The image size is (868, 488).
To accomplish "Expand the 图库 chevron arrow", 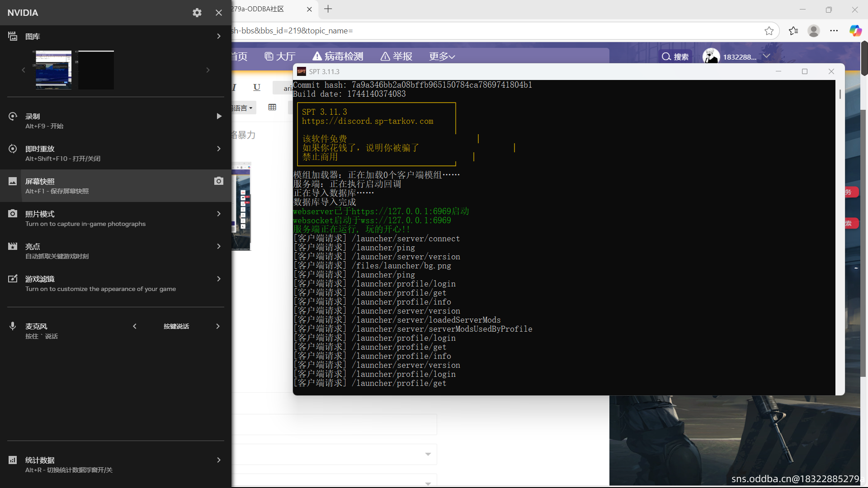I will 219,36.
